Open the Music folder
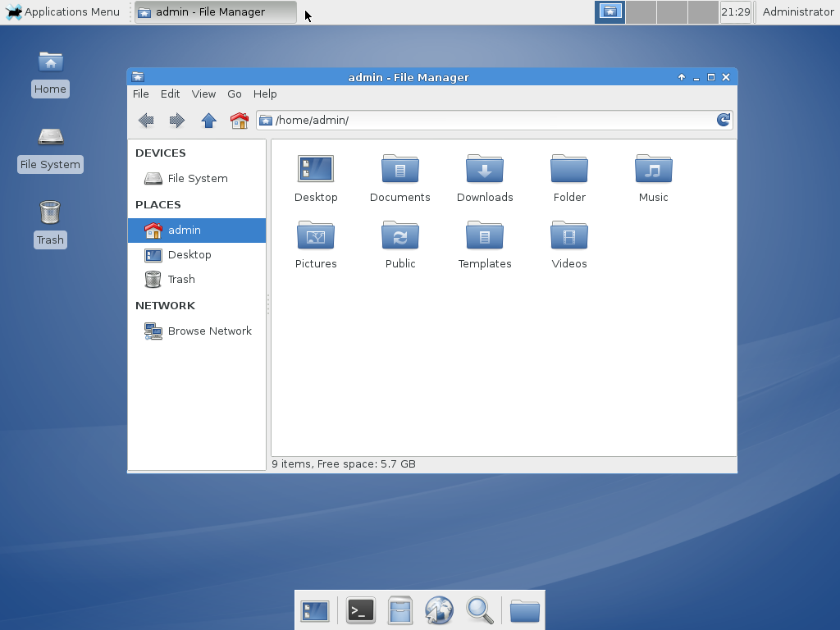This screenshot has width=840, height=630. (x=653, y=176)
